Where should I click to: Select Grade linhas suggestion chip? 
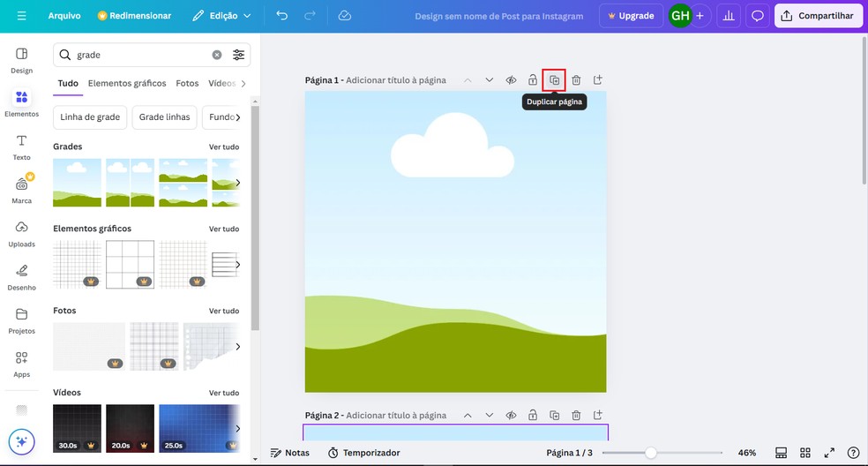point(164,116)
